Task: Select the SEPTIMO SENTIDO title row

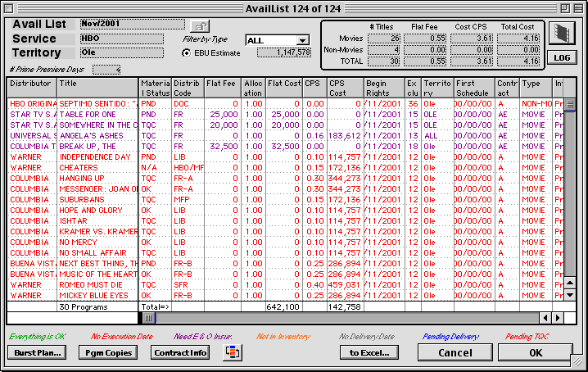Action: click(98, 103)
